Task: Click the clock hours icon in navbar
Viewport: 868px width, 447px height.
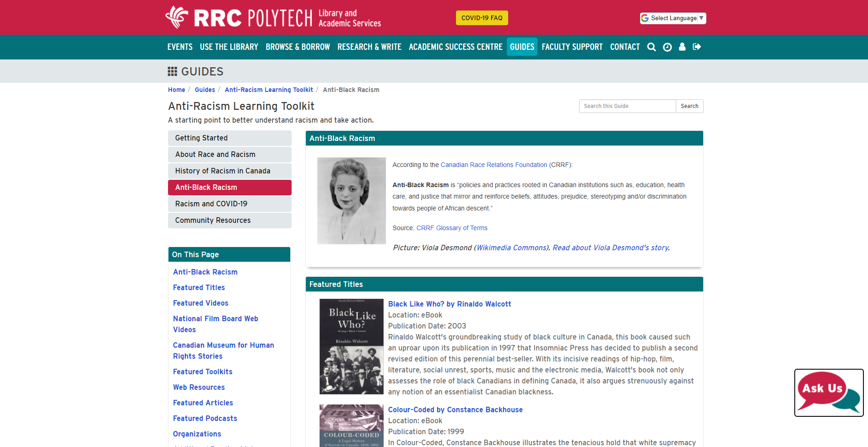Action: pyautogui.click(x=667, y=47)
